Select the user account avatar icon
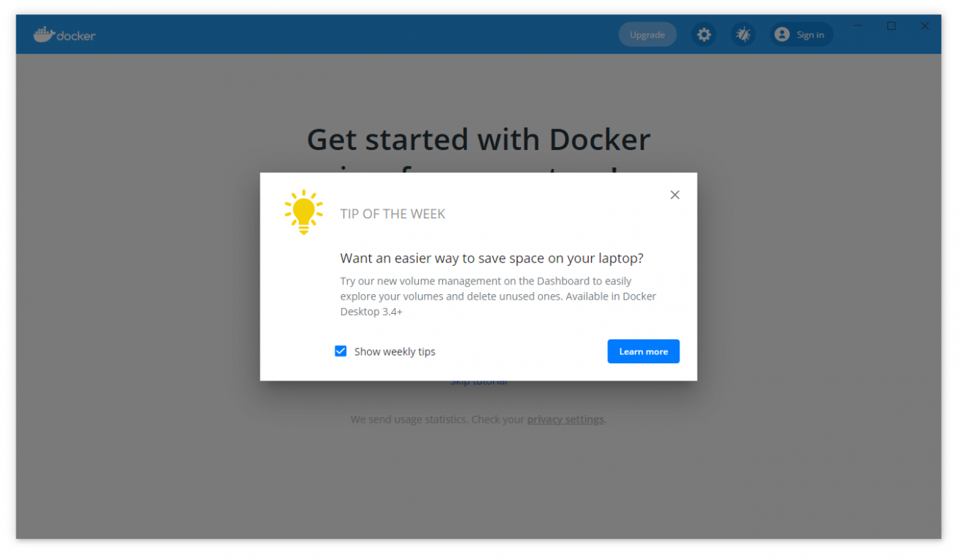The image size is (961, 560). [781, 34]
